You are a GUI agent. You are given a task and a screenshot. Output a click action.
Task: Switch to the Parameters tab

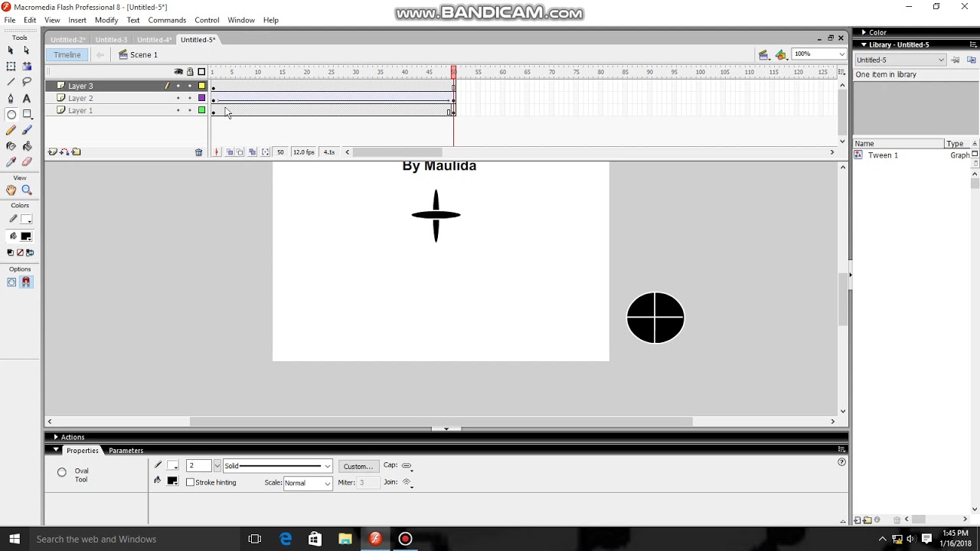(126, 450)
